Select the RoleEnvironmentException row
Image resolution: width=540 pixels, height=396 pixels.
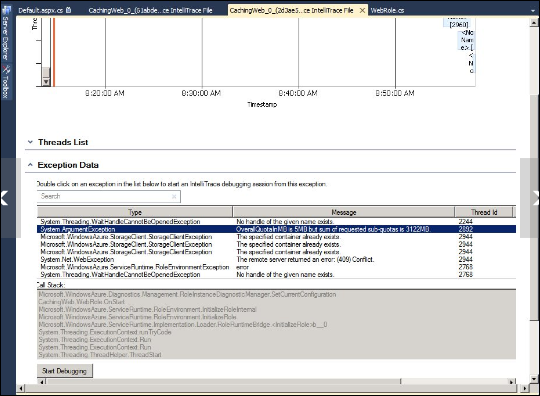tap(276, 267)
